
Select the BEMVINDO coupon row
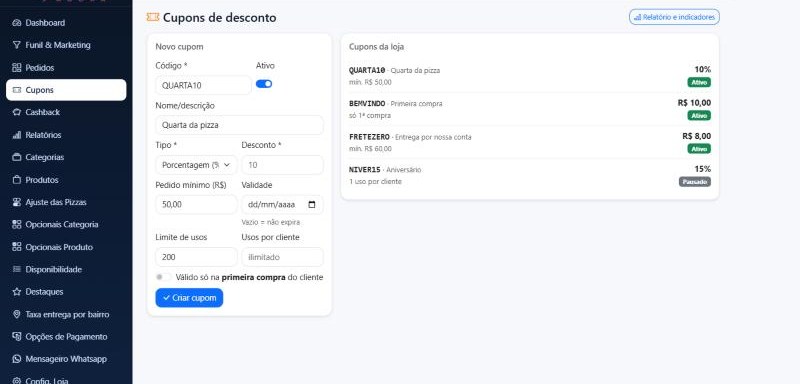530,109
